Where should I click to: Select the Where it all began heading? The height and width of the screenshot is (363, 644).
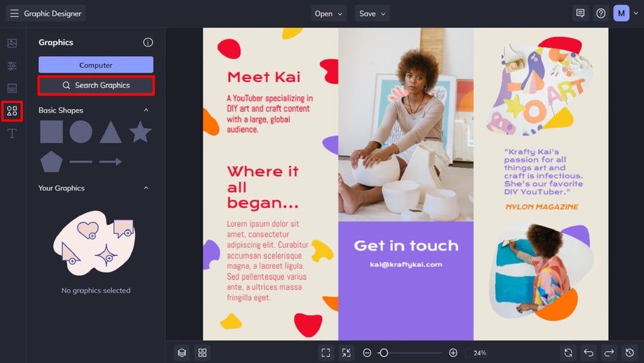(x=263, y=187)
